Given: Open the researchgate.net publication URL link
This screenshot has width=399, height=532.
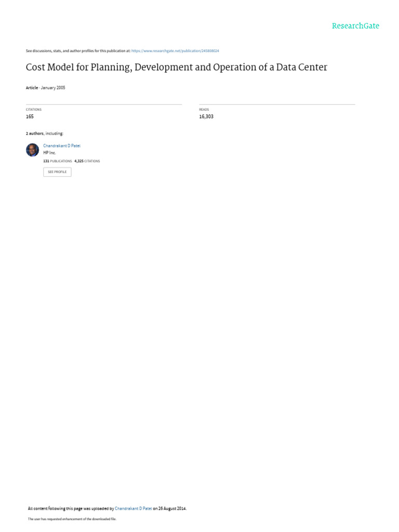Looking at the screenshot, I should pos(175,51).
